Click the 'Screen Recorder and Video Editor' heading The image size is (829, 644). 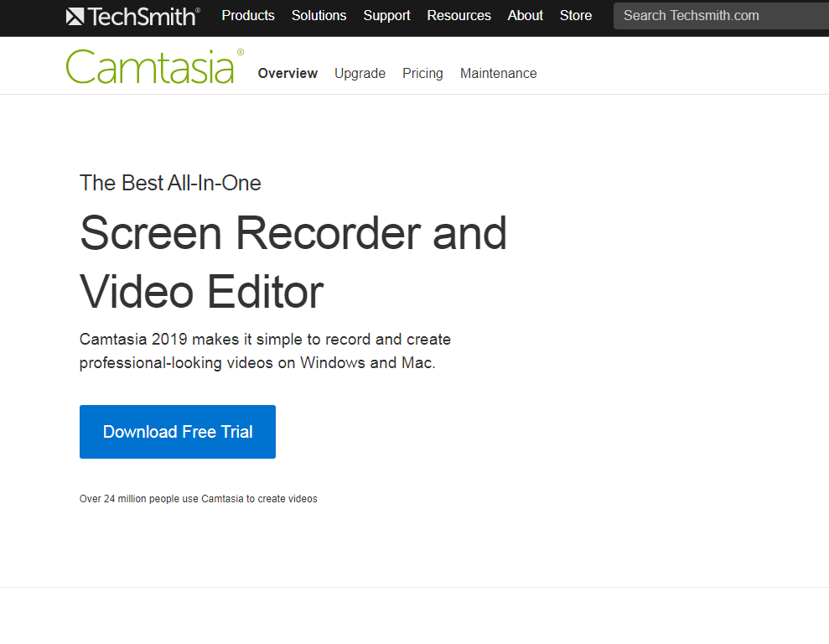coord(293,262)
